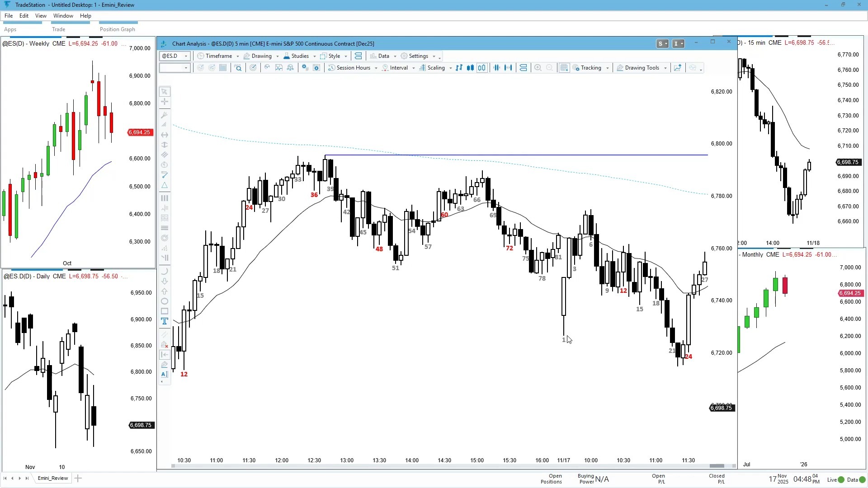This screenshot has width=868, height=488.
Task: Click the symbol lookup magnifier icon
Action: click(238, 68)
